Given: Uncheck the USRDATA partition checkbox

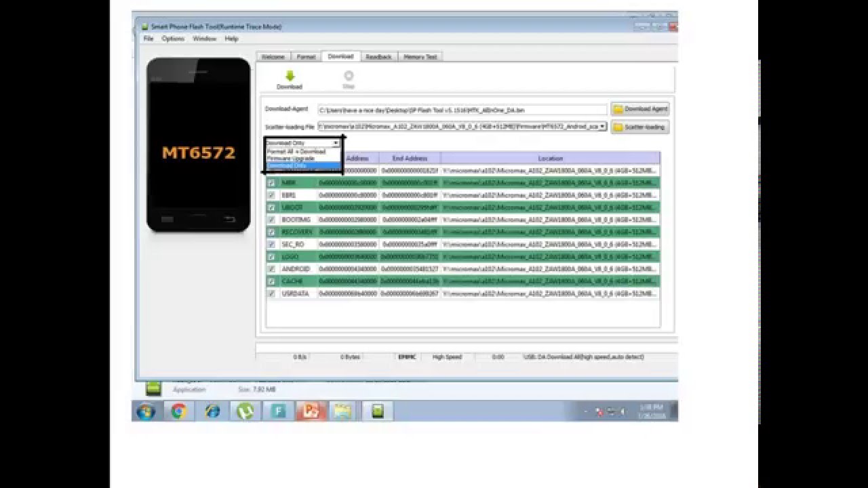Looking at the screenshot, I should click(271, 293).
